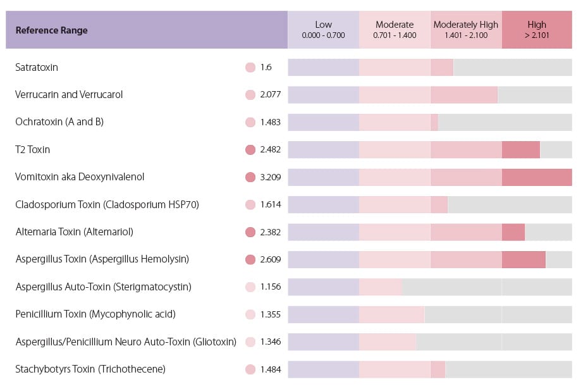
Task: Click the Penicillium Toxin severity dot
Action: click(250, 314)
